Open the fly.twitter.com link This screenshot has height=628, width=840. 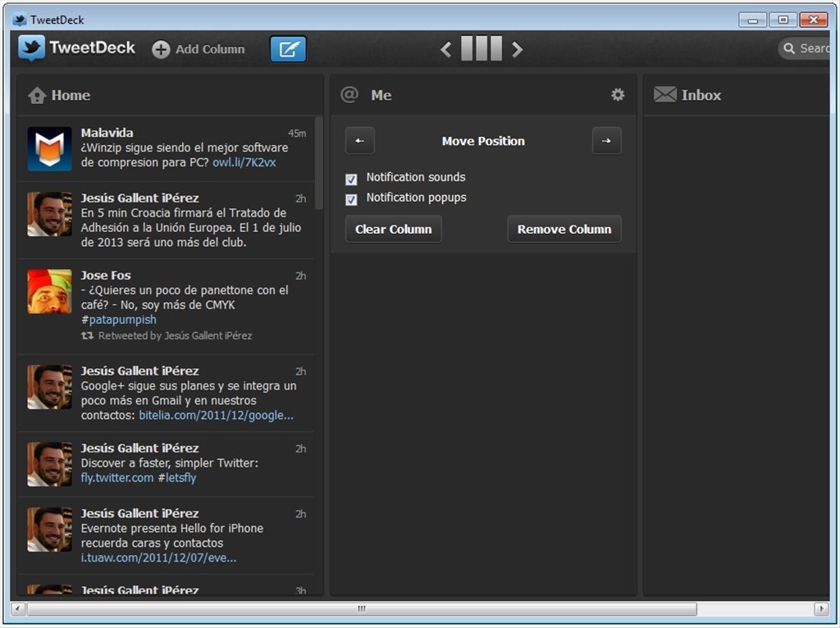[116, 477]
